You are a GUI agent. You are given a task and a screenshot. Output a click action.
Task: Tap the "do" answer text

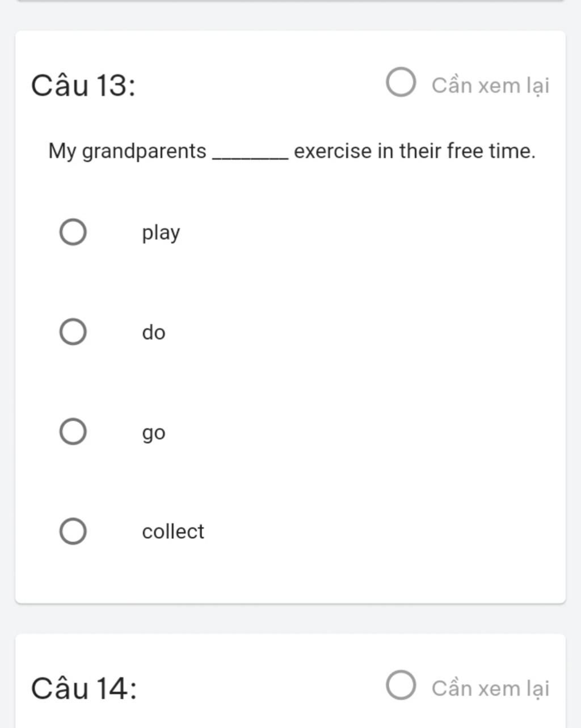tap(154, 332)
